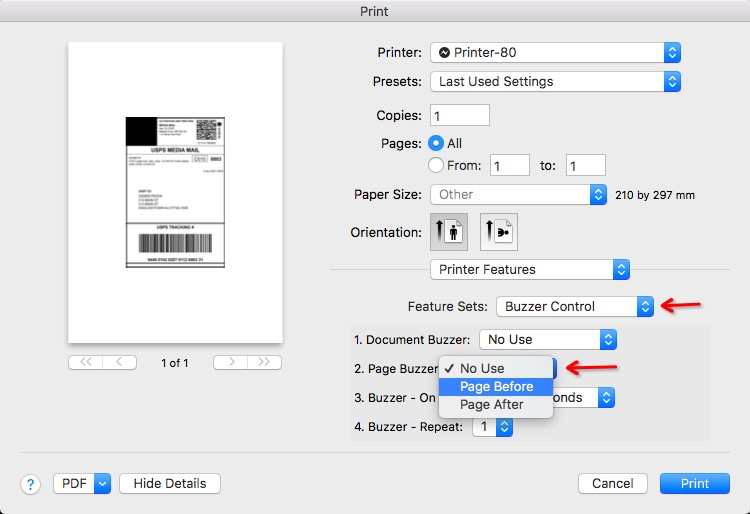Open the Feature Sets Buzzer Control dropdown
Image resolution: width=750 pixels, height=514 pixels.
tap(575, 306)
